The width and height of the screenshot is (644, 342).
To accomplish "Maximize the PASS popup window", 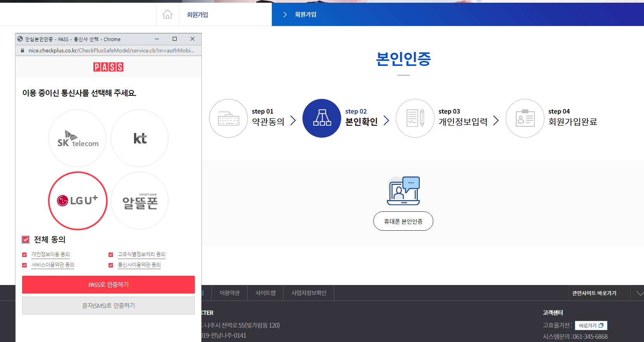I will [x=175, y=39].
